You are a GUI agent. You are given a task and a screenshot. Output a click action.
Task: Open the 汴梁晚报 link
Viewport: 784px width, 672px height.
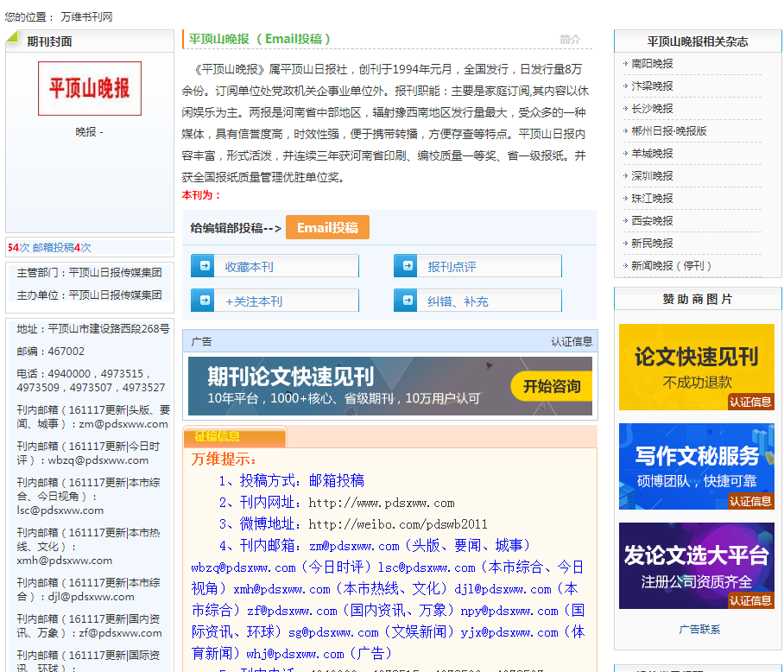pyautogui.click(x=652, y=86)
